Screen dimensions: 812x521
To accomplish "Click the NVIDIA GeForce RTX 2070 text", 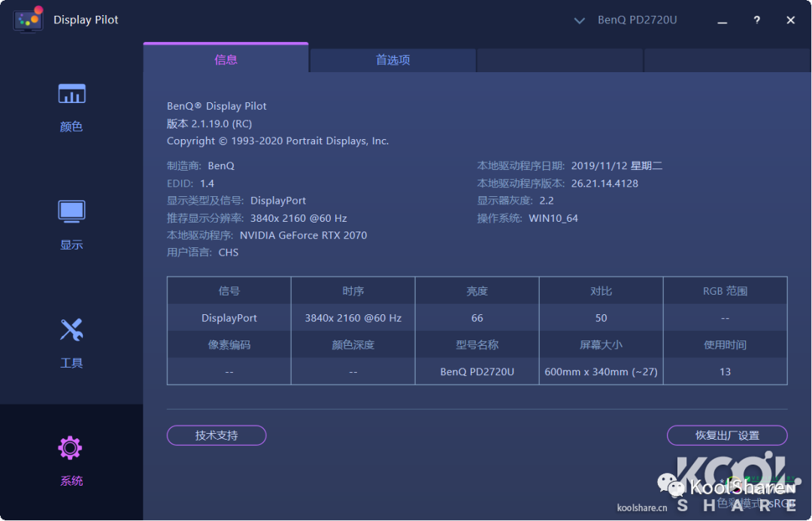I will coord(304,235).
